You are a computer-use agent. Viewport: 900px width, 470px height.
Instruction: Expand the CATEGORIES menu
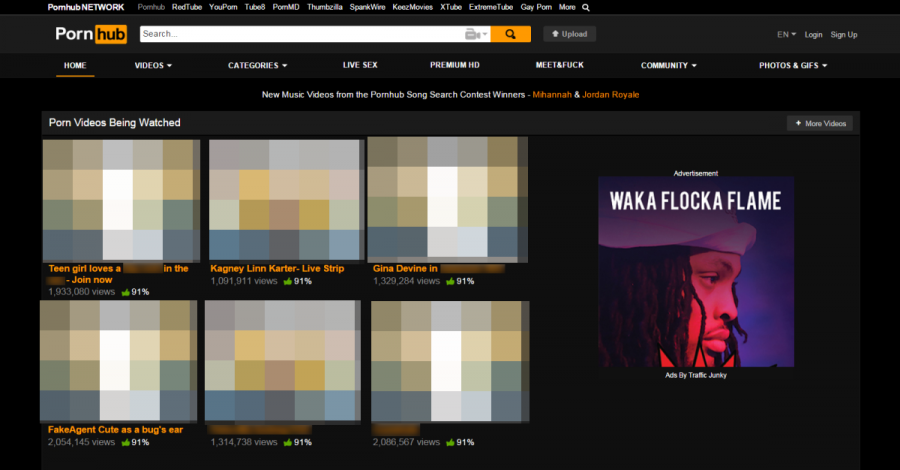pos(258,65)
